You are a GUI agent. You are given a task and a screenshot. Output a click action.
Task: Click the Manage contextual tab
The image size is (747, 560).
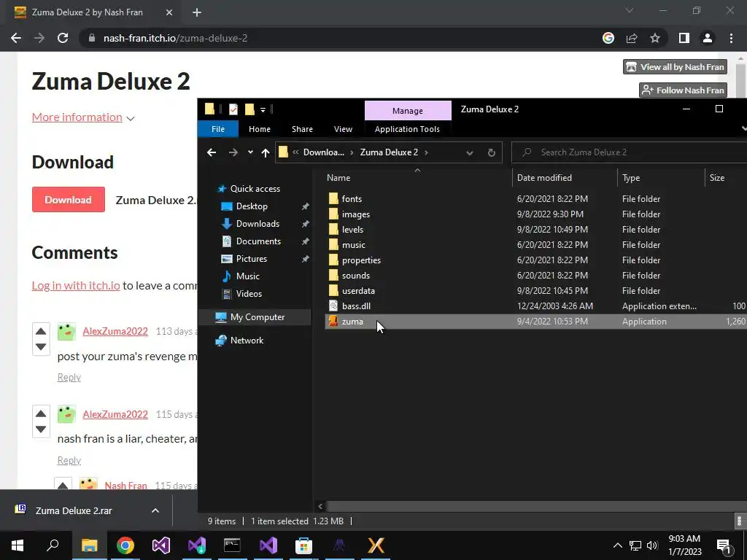click(x=408, y=111)
